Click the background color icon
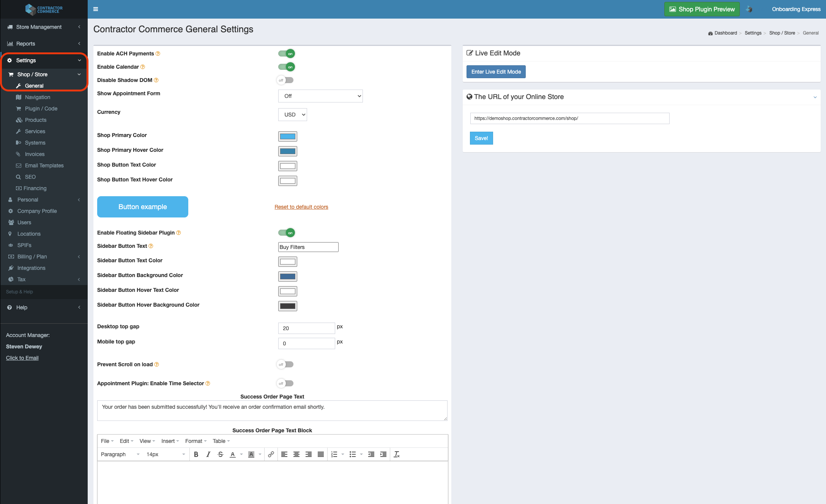 251,454
